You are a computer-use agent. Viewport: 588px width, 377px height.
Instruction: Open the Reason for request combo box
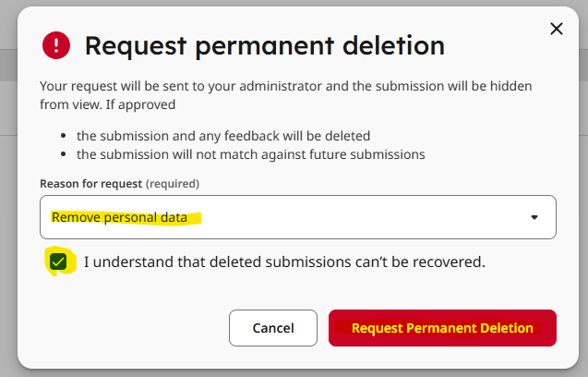click(297, 217)
